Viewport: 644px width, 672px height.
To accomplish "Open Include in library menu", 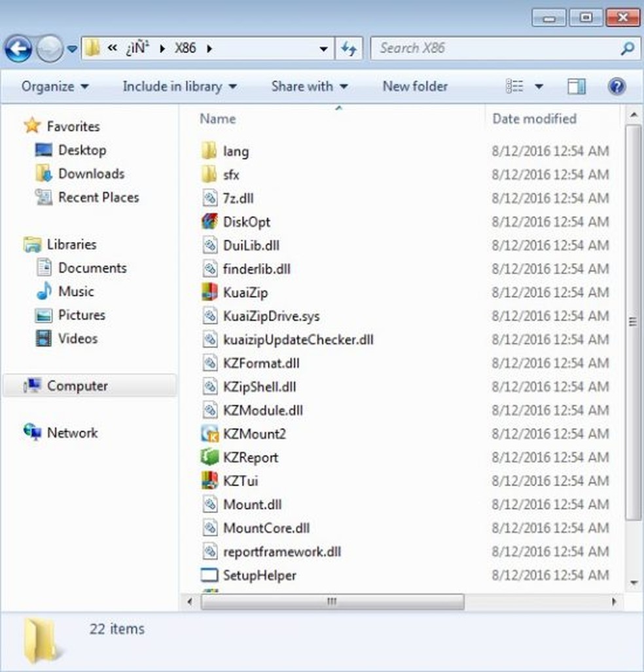I will click(179, 86).
